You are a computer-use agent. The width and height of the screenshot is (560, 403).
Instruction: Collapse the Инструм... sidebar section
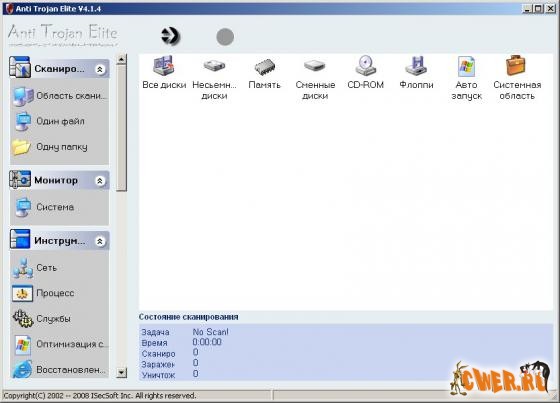pos(100,242)
